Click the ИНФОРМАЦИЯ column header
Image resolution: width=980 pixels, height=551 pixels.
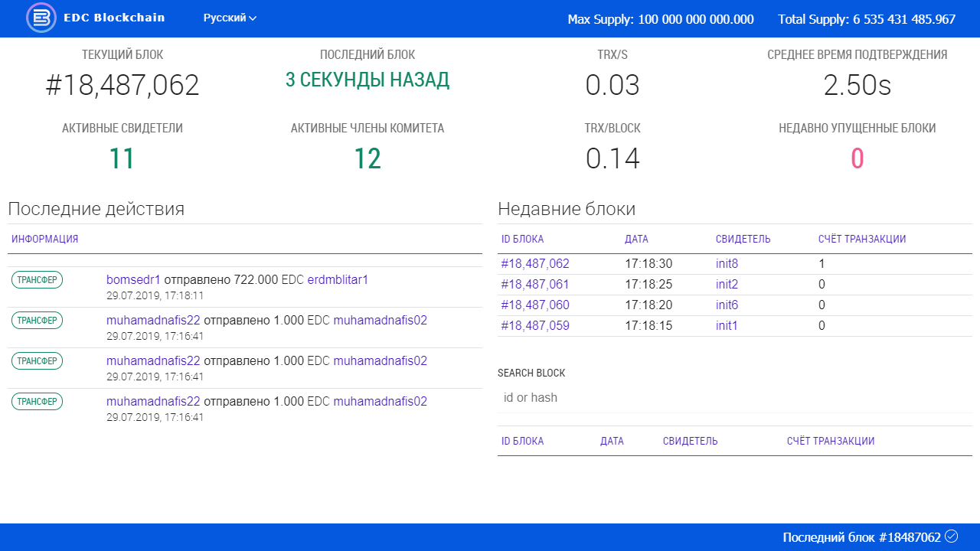(x=45, y=240)
